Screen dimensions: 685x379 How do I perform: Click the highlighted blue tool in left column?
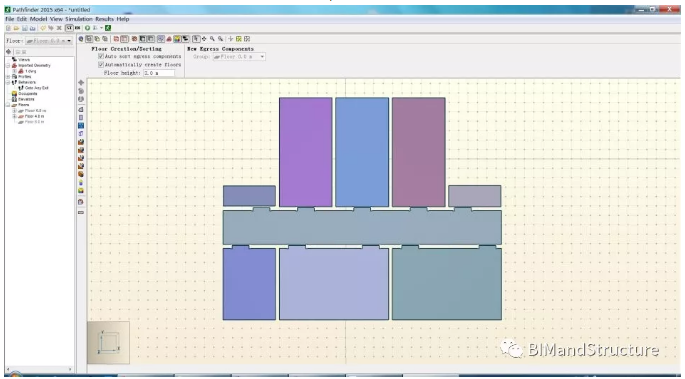(81, 125)
